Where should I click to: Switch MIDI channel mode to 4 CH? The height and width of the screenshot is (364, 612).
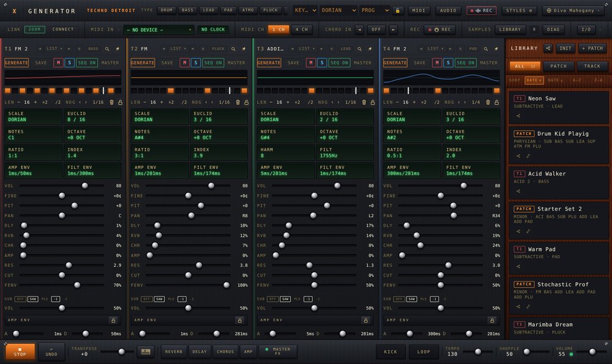[x=302, y=29]
